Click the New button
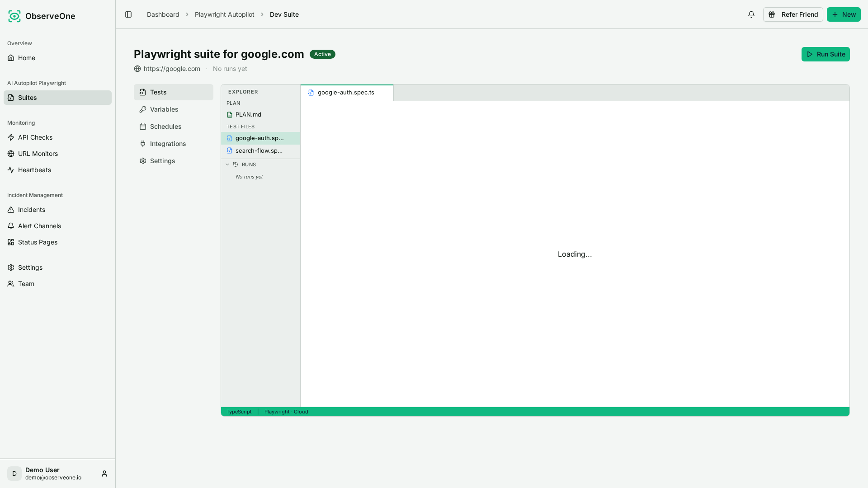This screenshot has width=868, height=488. click(844, 14)
